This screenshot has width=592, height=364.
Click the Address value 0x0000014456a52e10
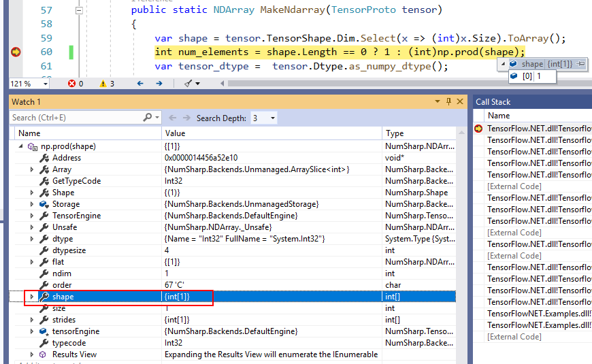(x=201, y=158)
